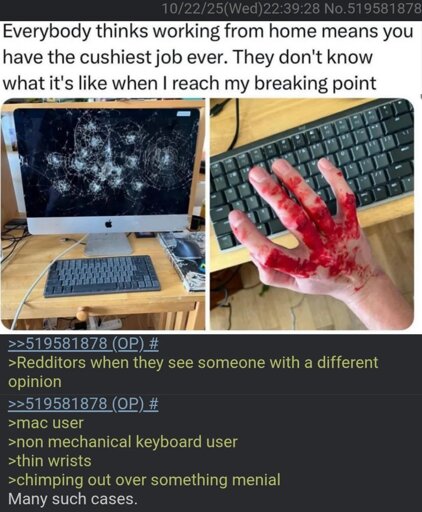Image resolution: width=422 pixels, height=512 pixels.
Task: Click the 10/22/25(Wed)22:39:28 timestamp
Action: coord(241,9)
